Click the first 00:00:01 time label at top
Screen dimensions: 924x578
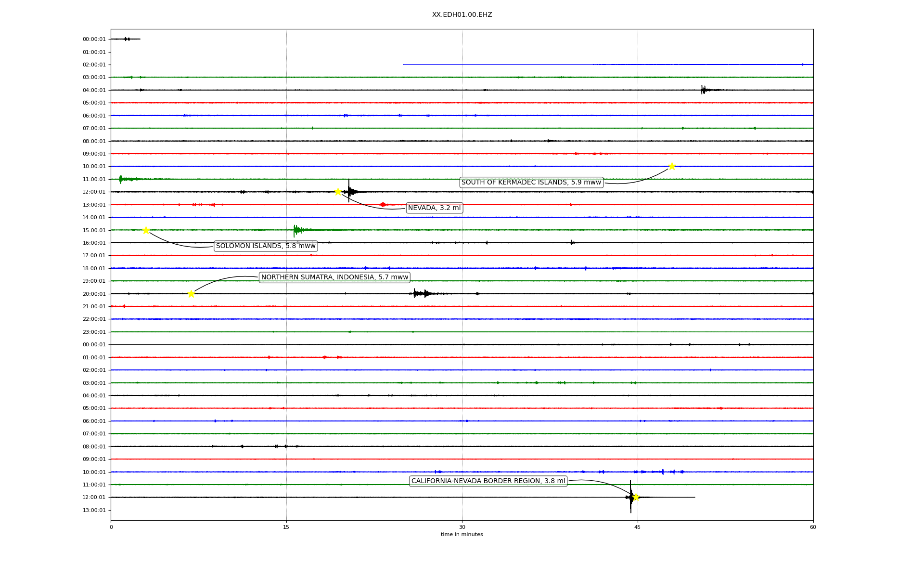click(x=94, y=39)
